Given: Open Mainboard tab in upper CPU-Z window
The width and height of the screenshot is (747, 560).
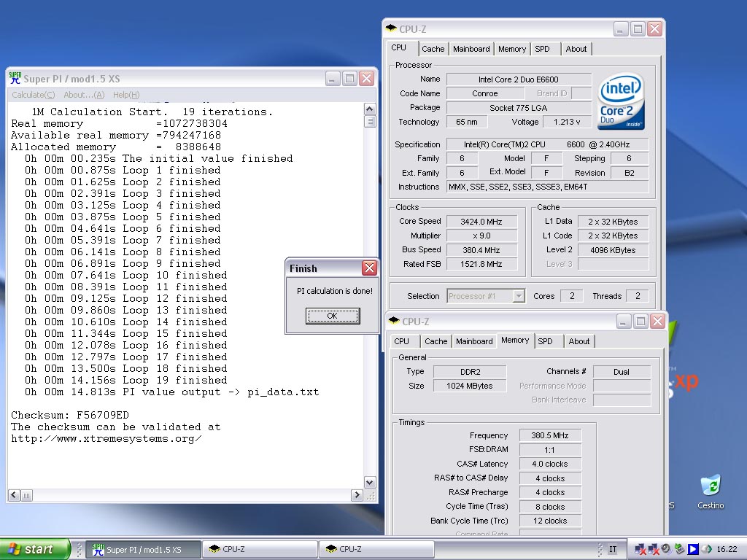Looking at the screenshot, I should [x=471, y=49].
